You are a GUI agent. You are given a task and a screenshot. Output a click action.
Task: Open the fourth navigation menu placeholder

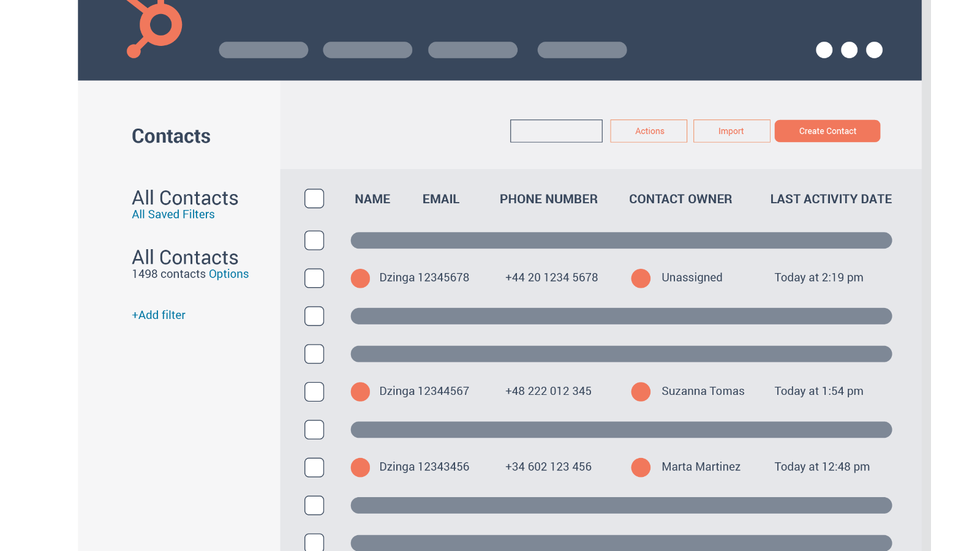[582, 50]
